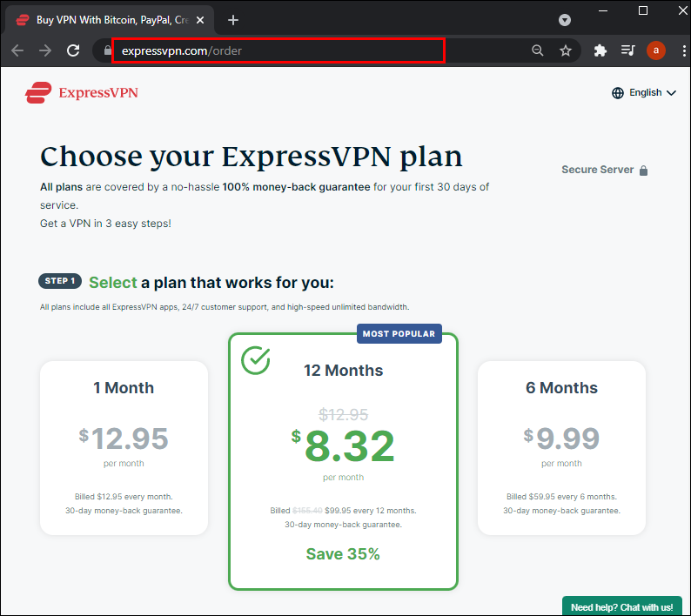Click the MOST POPULAR badge
The image size is (691, 616).
(399, 333)
